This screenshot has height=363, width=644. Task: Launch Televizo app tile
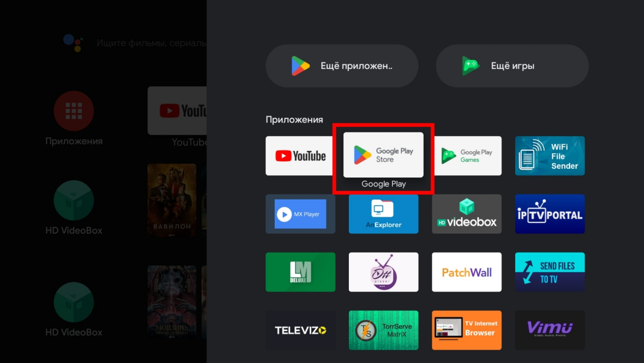300,330
